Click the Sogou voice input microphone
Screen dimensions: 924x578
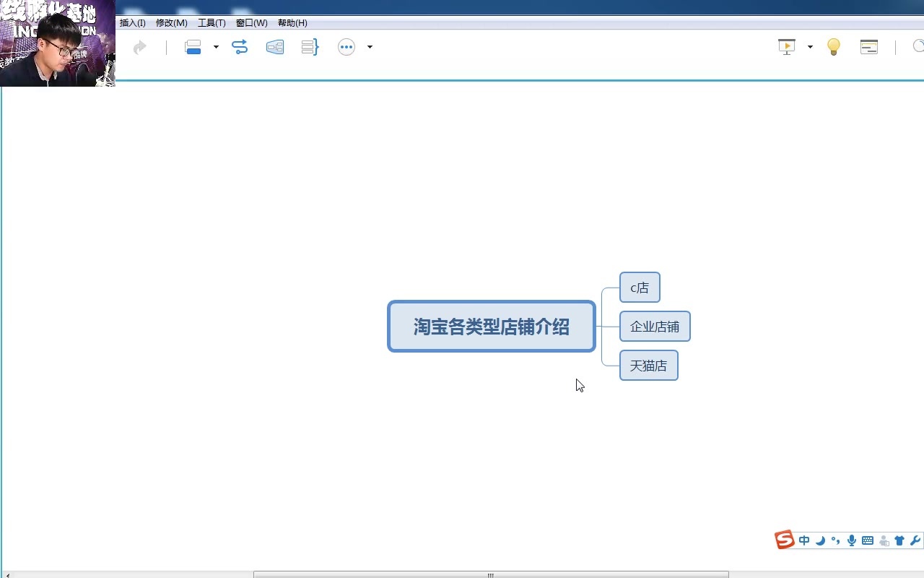[x=852, y=540]
